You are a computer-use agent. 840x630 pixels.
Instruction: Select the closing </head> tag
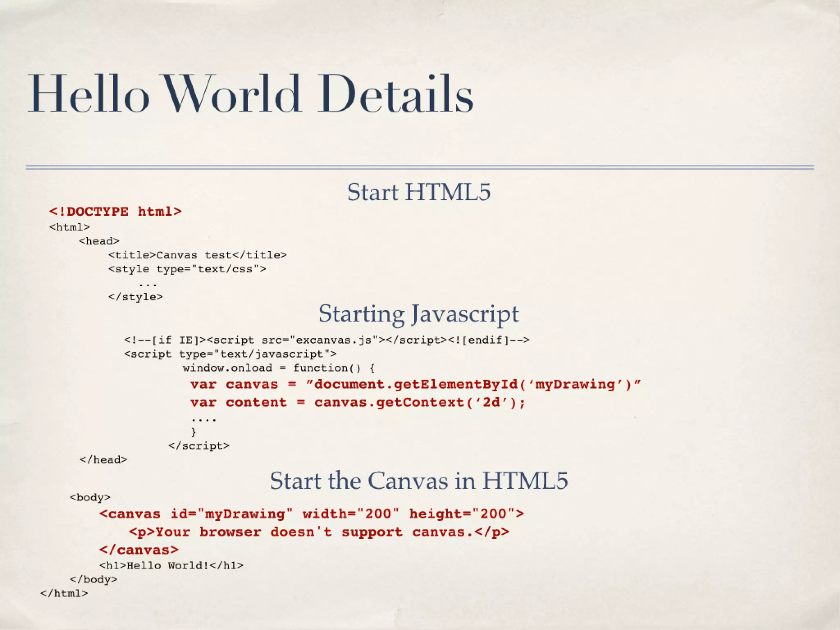coord(103,460)
